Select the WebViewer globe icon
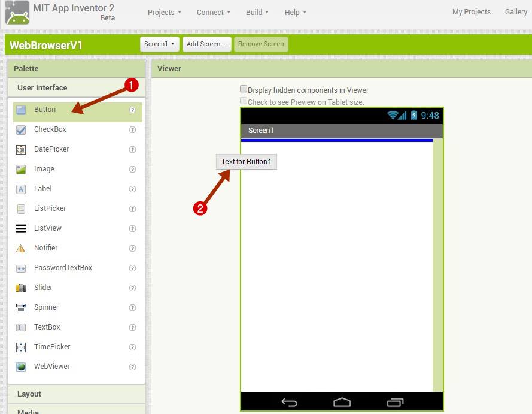This screenshot has width=532, height=414. (x=21, y=367)
